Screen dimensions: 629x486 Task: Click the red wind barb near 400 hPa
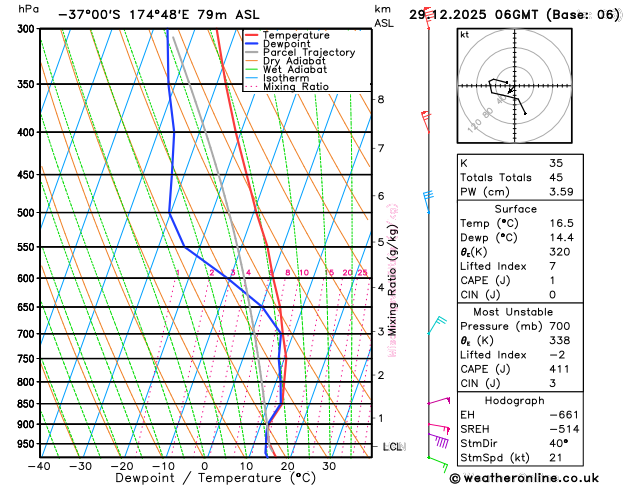click(x=426, y=122)
